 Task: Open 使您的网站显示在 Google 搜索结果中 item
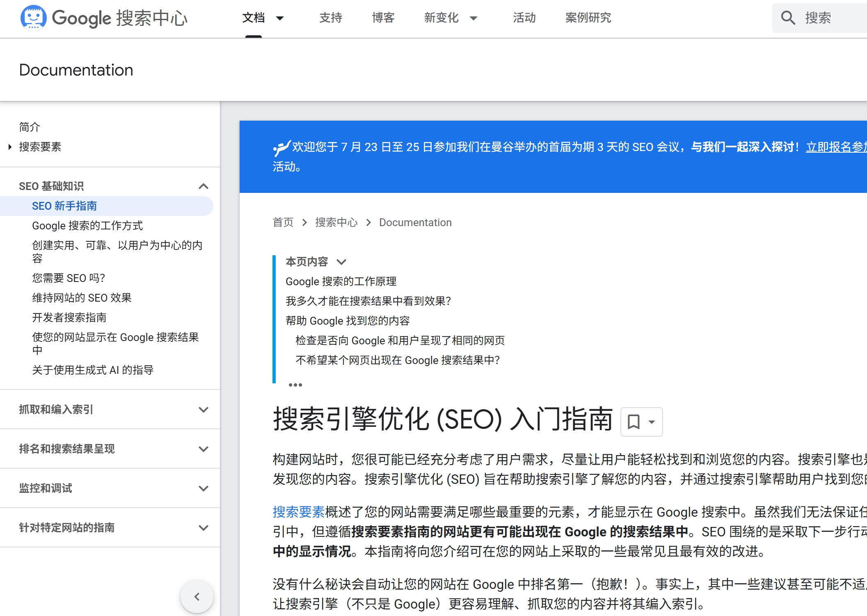(115, 344)
